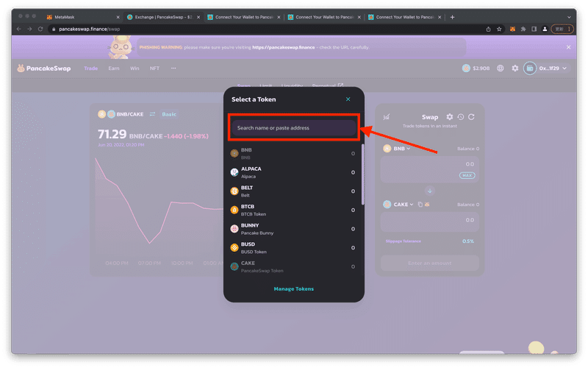Open https://pancakeswap.finance link in warning
The width and height of the screenshot is (588, 368).
pyautogui.click(x=284, y=47)
